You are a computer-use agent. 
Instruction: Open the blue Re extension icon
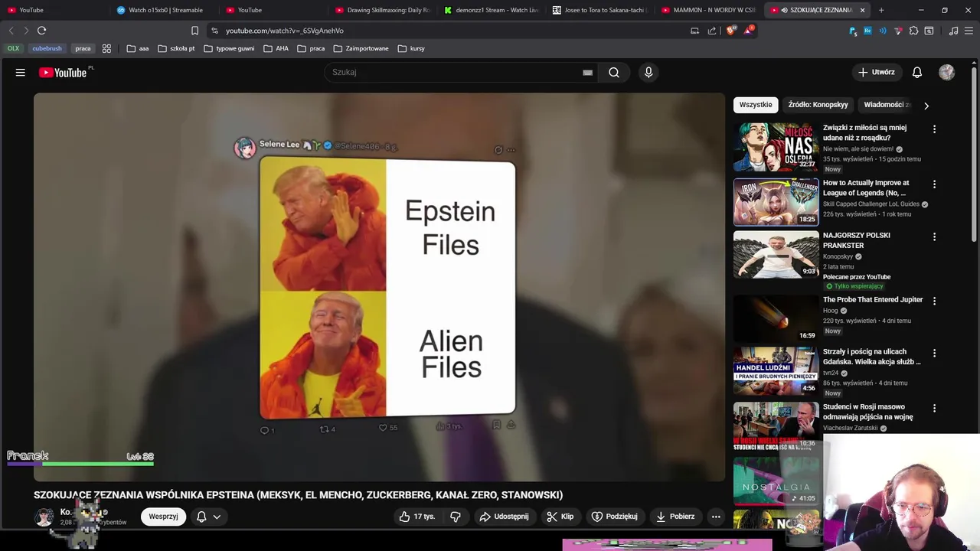pyautogui.click(x=867, y=31)
